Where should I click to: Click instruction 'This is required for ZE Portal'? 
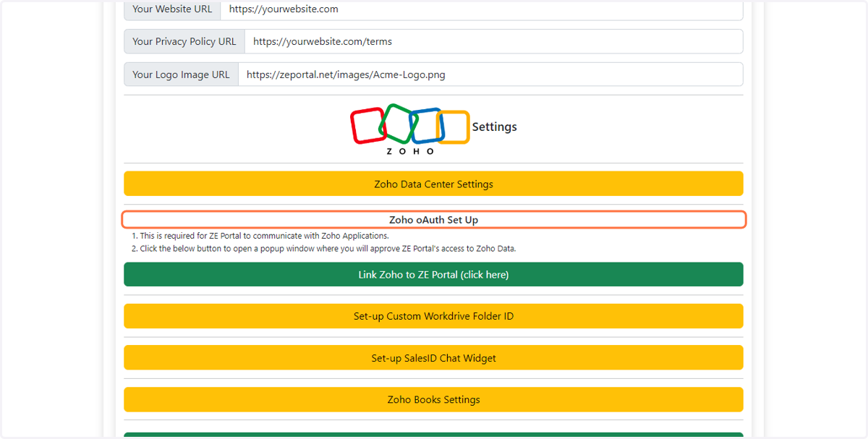pos(264,236)
